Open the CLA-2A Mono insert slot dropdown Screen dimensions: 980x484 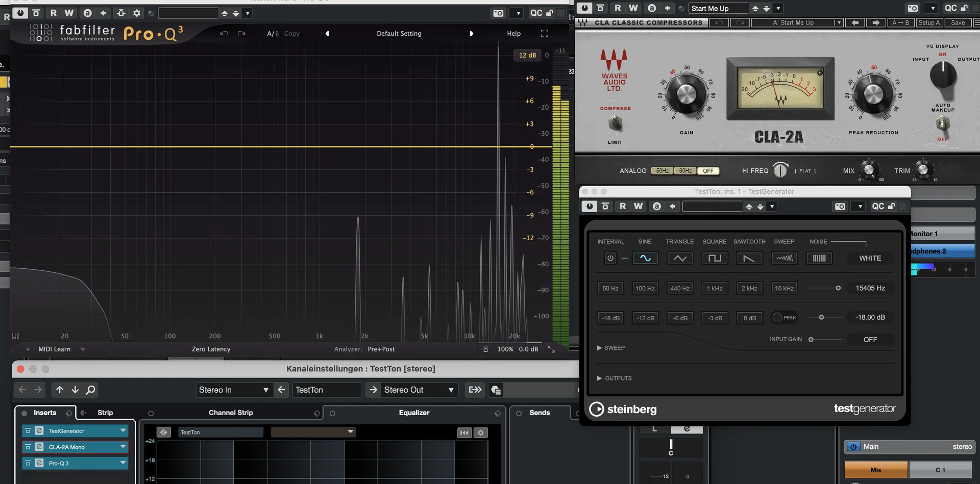[x=122, y=447]
